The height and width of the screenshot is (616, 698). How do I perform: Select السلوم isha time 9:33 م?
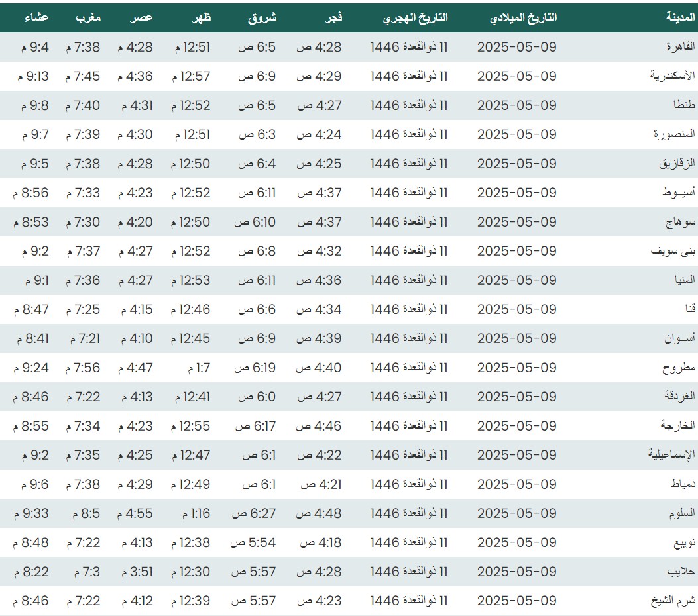click(30, 513)
